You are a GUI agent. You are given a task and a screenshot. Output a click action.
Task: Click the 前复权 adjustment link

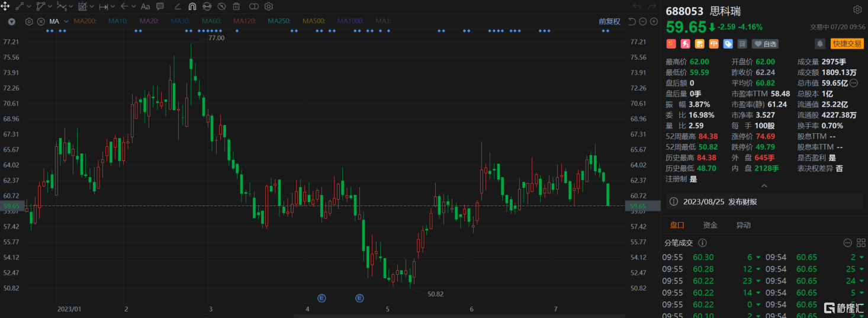[x=609, y=22]
